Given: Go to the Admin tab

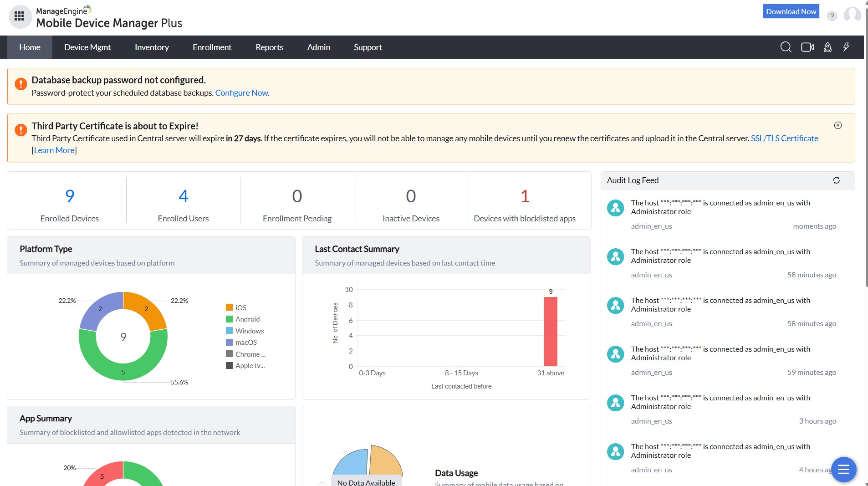Looking at the screenshot, I should [x=318, y=47].
